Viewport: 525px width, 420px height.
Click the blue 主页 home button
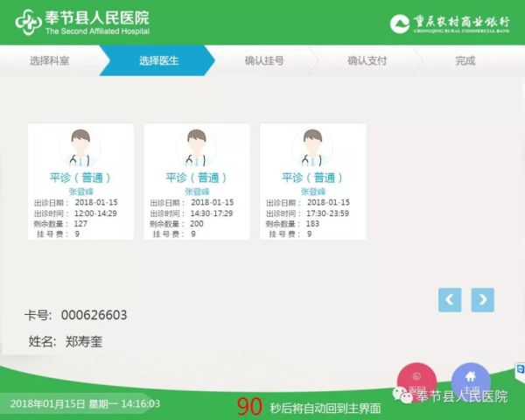[x=471, y=382]
